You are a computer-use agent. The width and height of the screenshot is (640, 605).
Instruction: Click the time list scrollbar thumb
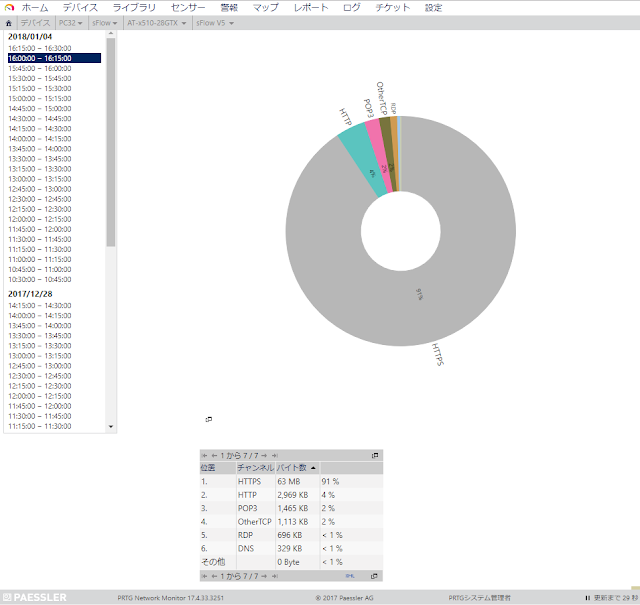pos(111,142)
